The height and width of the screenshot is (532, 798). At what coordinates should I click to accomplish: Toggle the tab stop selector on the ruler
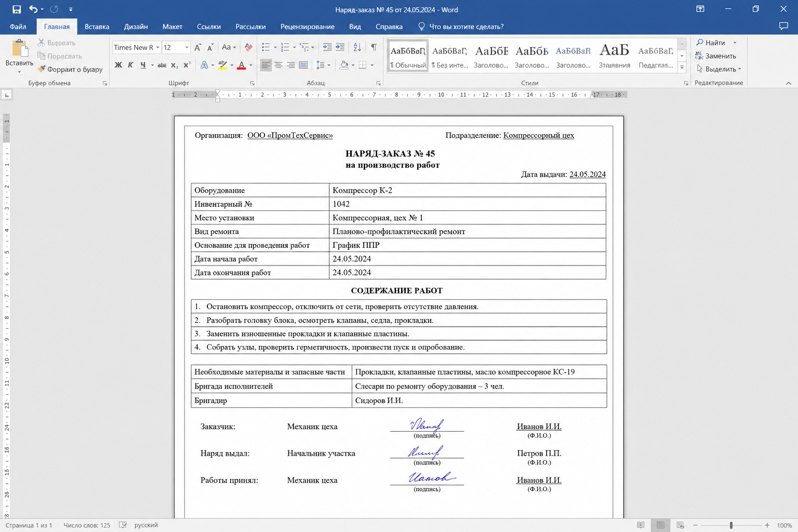[6, 95]
